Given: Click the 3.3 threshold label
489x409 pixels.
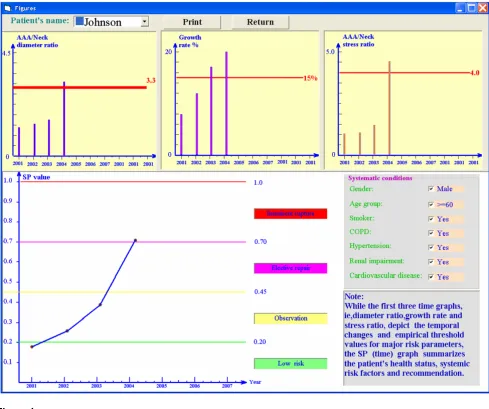Looking at the screenshot, I should 151,80.
